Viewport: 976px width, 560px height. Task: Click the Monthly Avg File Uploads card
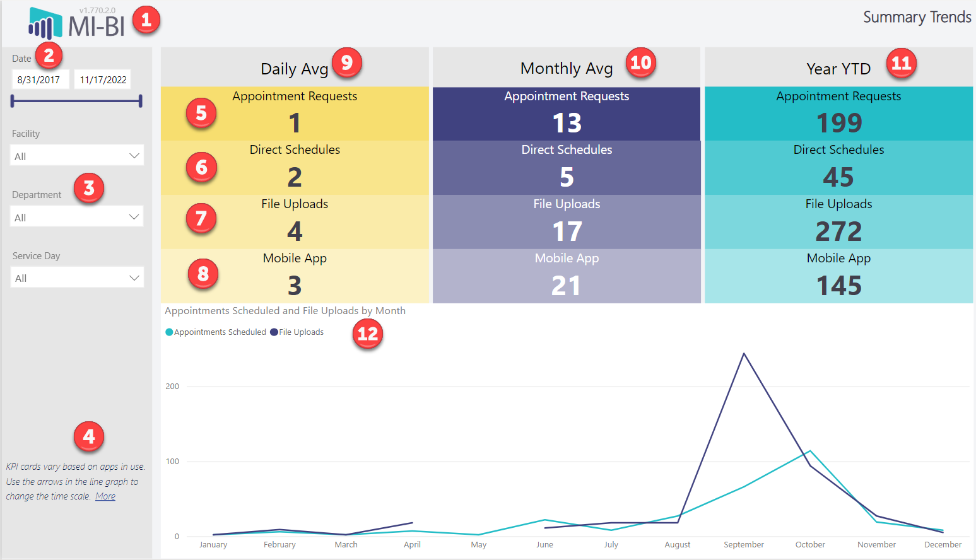coord(566,221)
